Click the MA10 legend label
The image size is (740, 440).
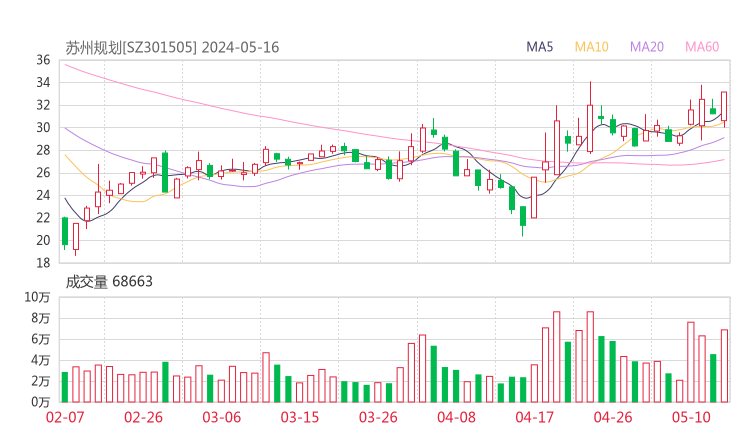[x=591, y=47]
